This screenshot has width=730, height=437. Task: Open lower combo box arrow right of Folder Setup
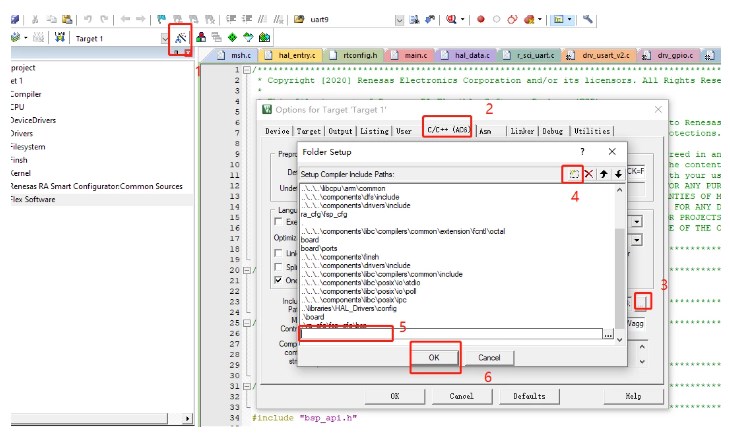click(x=636, y=241)
